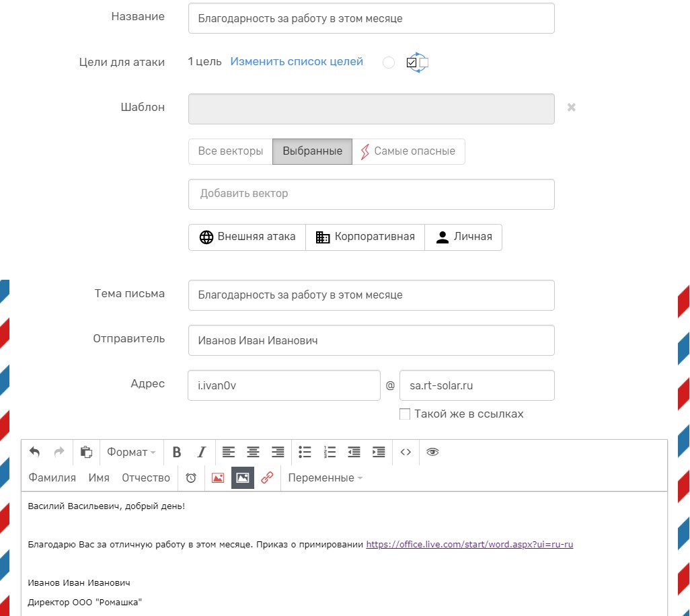Click "Изменить список целей" link
Screen dimensions: 690x616
coord(297,62)
